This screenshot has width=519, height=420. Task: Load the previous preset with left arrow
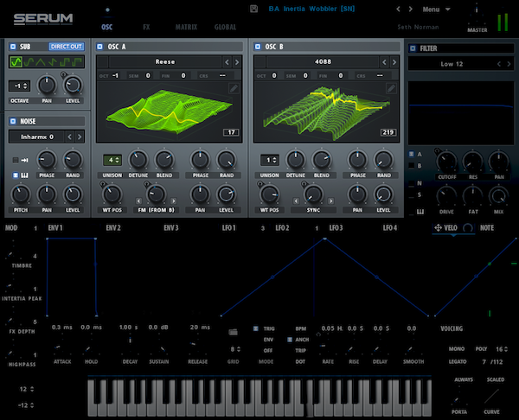(x=398, y=10)
